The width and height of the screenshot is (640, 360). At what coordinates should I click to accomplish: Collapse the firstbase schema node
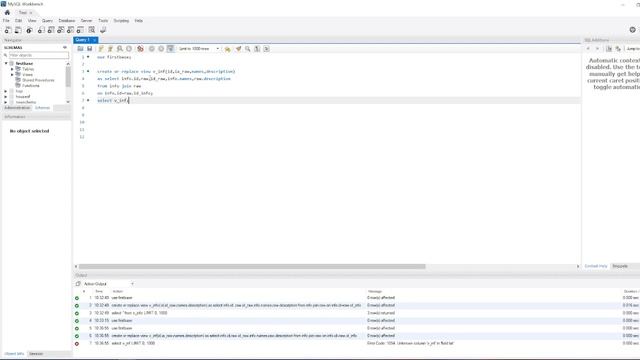[6, 63]
